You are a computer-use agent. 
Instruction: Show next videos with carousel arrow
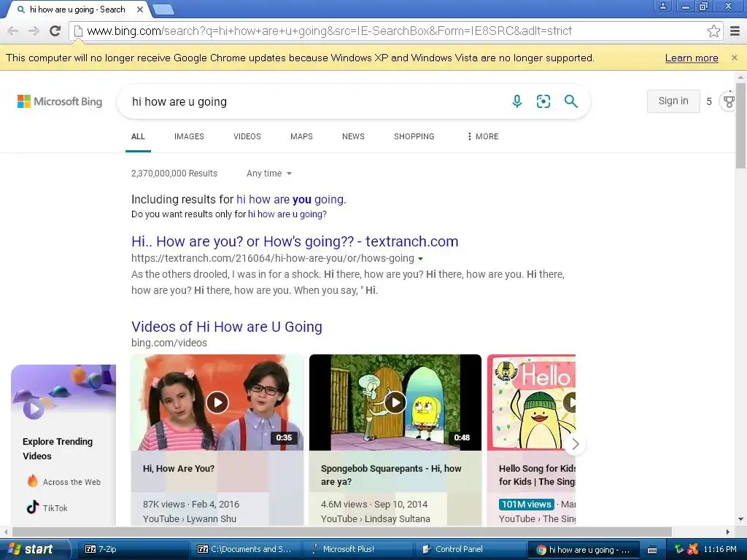[576, 444]
